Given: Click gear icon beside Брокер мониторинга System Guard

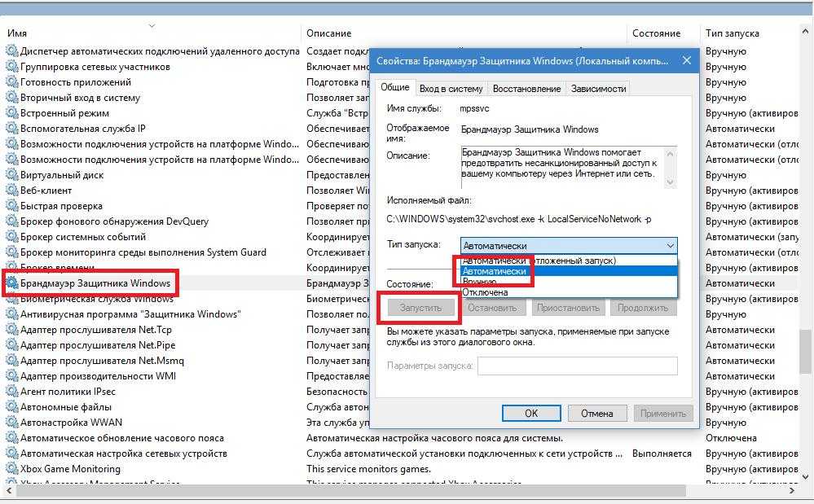Looking at the screenshot, I should click(x=11, y=252).
